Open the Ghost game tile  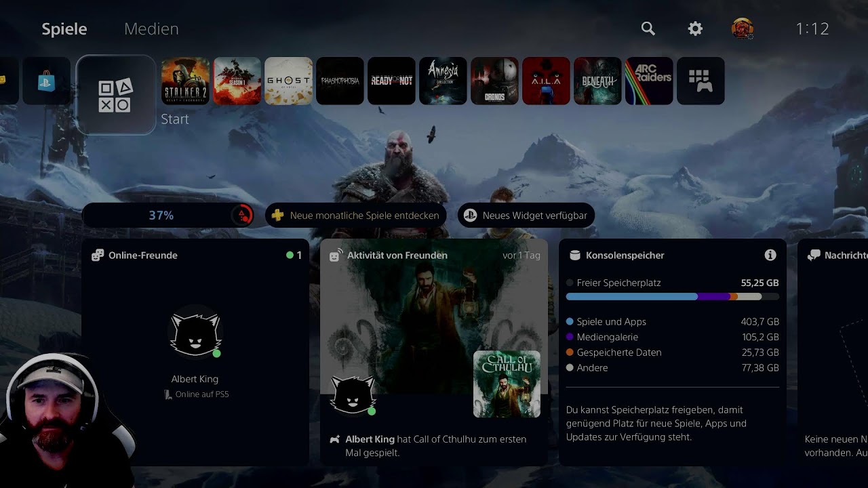pos(288,81)
